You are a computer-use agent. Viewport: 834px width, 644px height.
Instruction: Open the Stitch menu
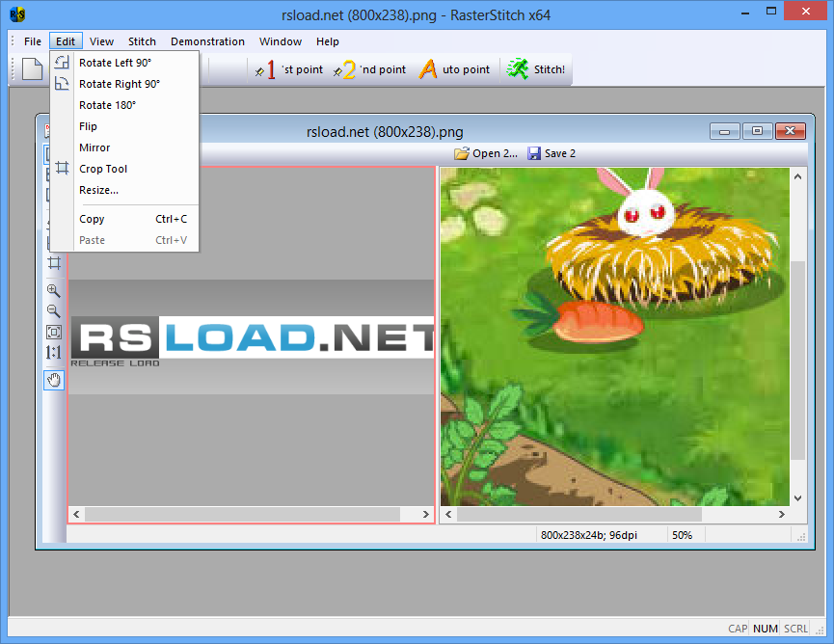(x=142, y=41)
